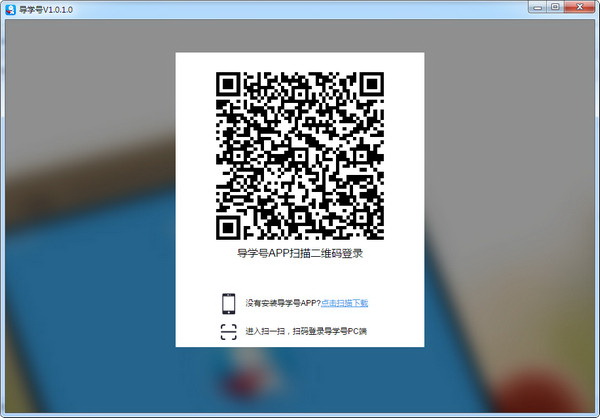Click the 导学号 app icon in title bar
Screen dimensions: 600x418
pos(10,10)
